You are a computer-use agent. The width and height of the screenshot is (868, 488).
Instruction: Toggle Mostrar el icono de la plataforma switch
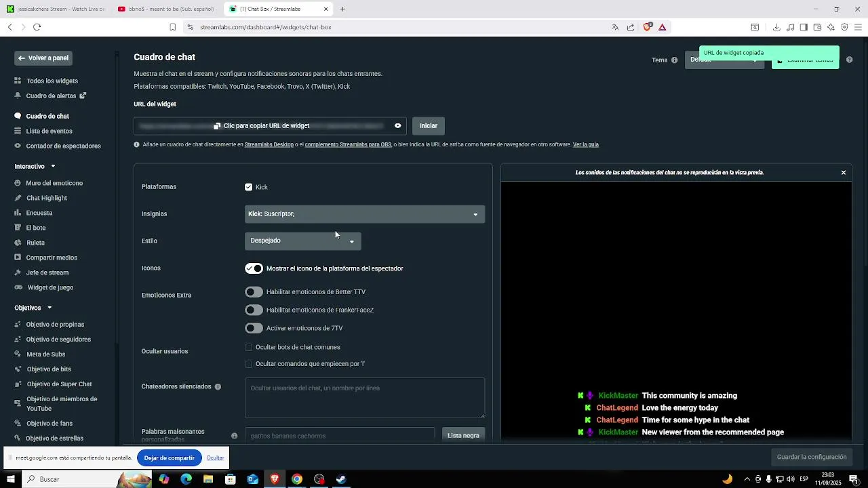(x=254, y=268)
